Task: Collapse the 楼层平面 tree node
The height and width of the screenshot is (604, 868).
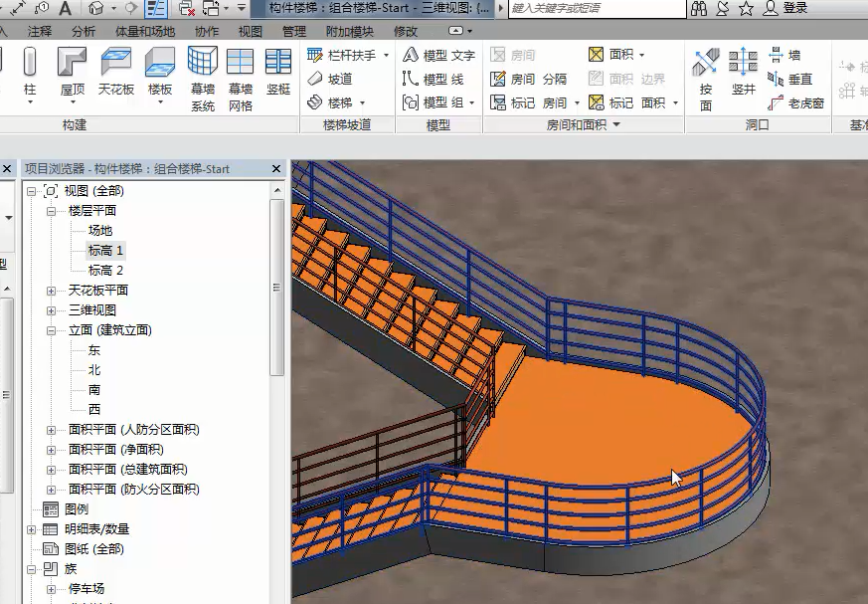Action: [x=52, y=211]
